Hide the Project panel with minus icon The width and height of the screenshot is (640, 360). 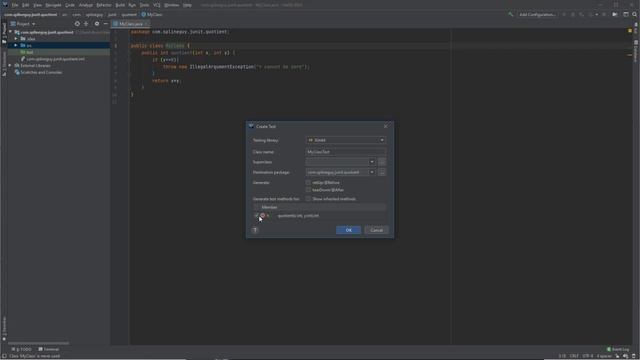coord(105,24)
